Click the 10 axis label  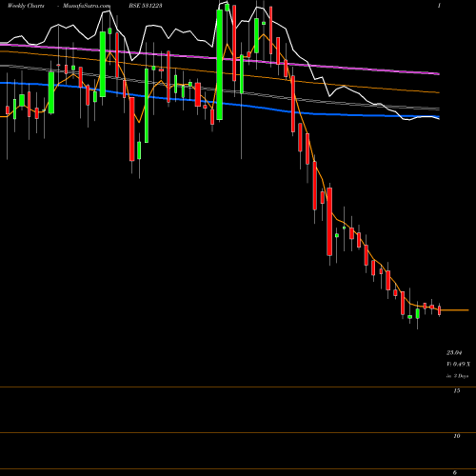click(457, 436)
